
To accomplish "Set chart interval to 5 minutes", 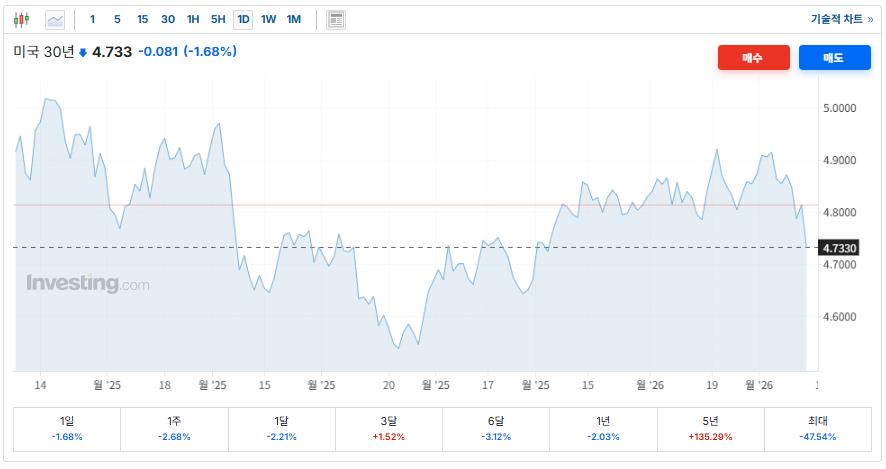I will click(x=117, y=19).
